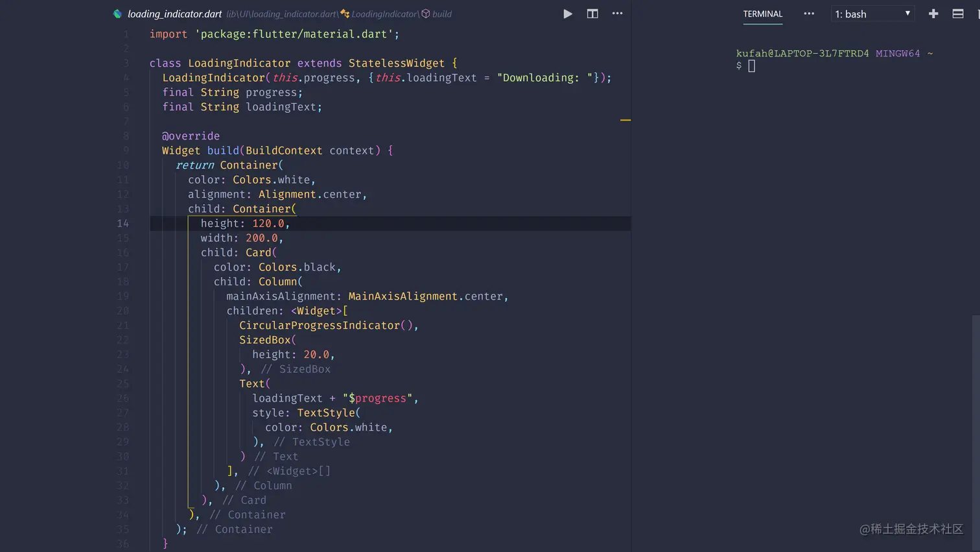Click the '200.0' width value
The height and width of the screenshot is (552, 980).
pyautogui.click(x=262, y=238)
